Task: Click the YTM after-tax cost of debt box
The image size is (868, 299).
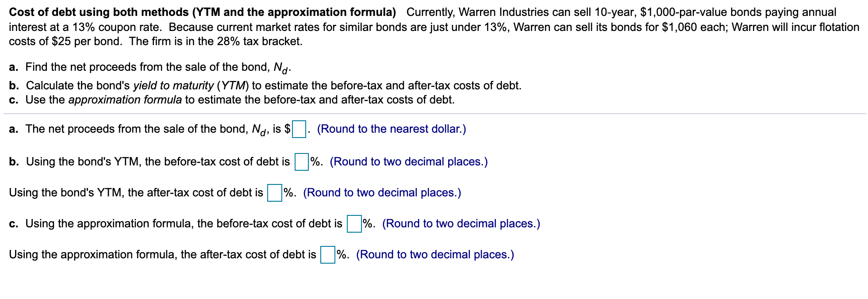Action: 274,192
